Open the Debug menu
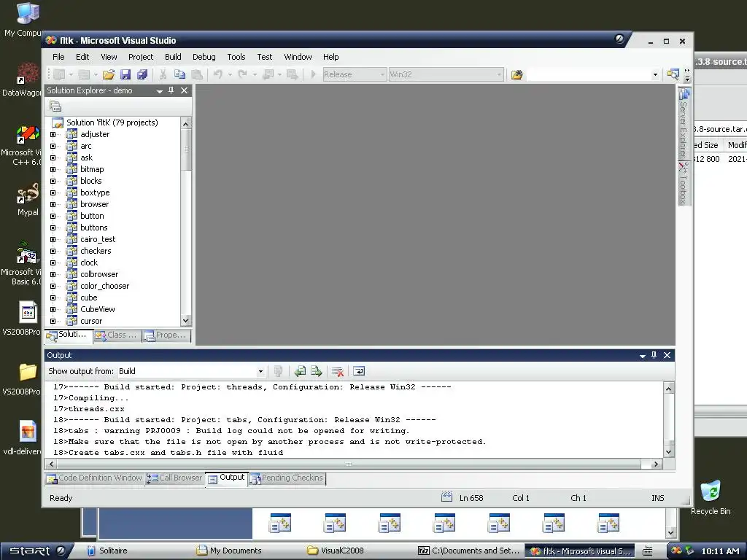747x560 pixels. pos(204,57)
